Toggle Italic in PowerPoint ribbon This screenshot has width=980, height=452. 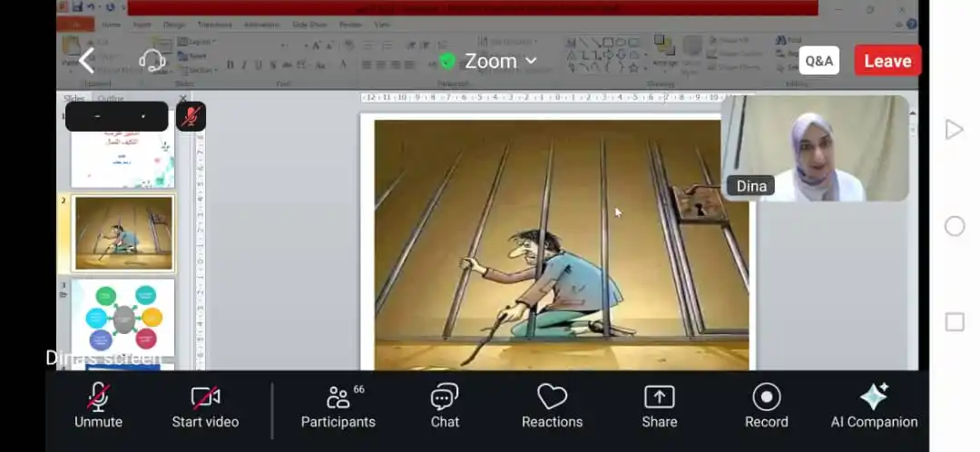click(x=244, y=65)
